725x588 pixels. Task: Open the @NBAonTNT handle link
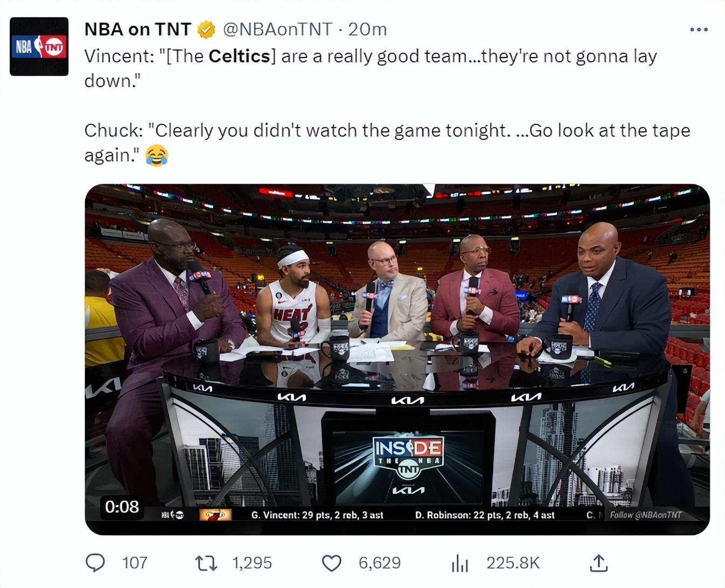[277, 29]
